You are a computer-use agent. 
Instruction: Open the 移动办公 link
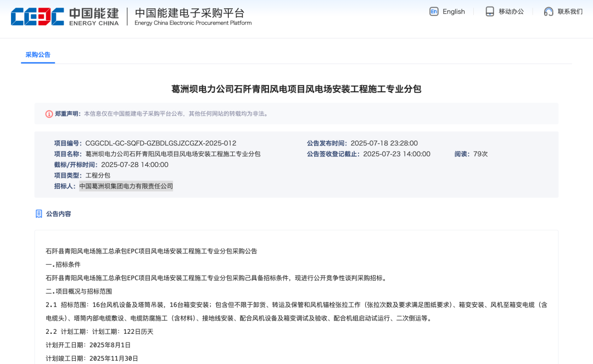pos(511,12)
